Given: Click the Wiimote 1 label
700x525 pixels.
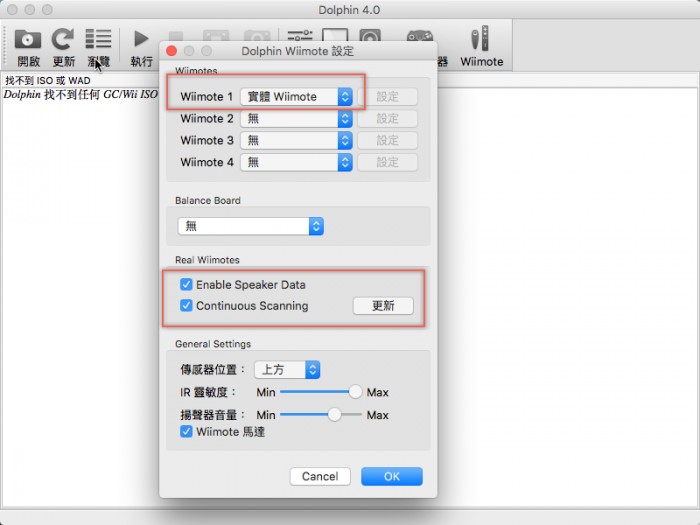Looking at the screenshot, I should [x=207, y=97].
